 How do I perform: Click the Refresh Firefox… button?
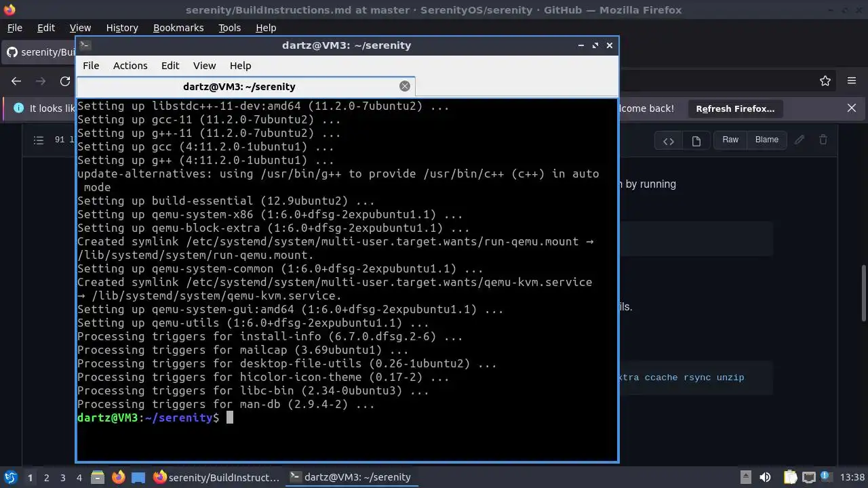pos(735,108)
